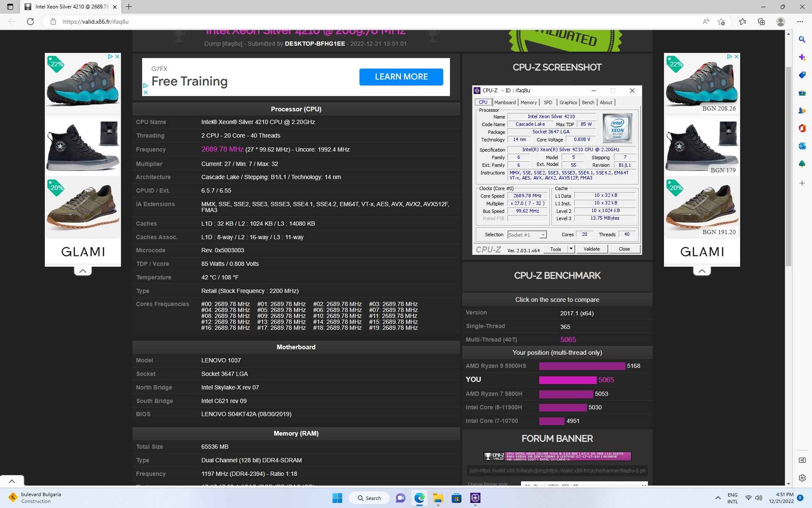Click the CPU-Z screenshot image
Screen dimensions: 812x508
(x=557, y=170)
